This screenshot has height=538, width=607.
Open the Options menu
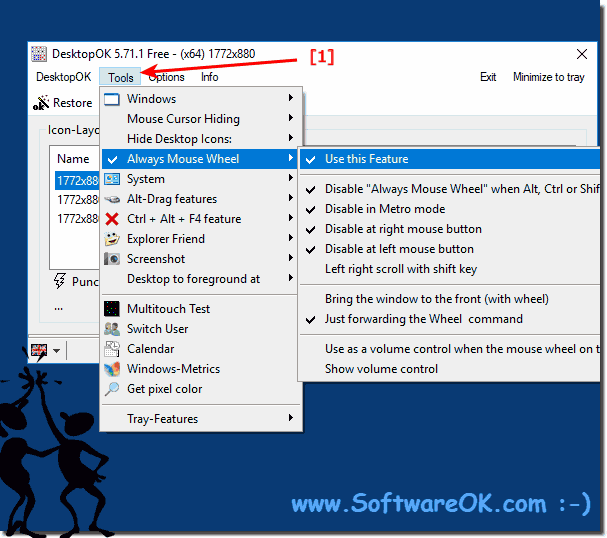tap(166, 77)
